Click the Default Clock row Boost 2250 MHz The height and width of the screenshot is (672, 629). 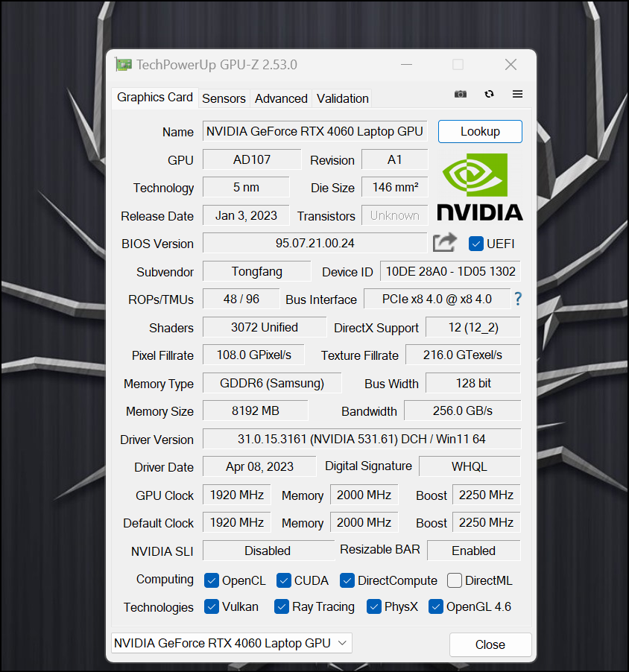click(x=486, y=522)
